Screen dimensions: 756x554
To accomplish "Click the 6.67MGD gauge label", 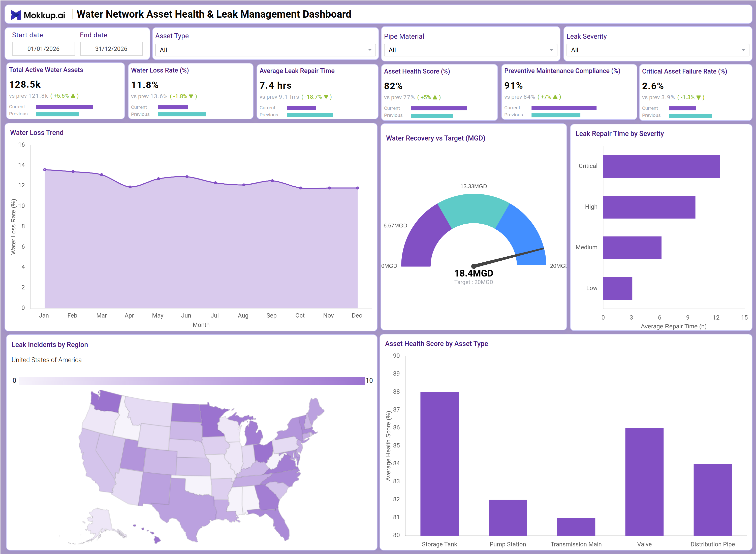I will [395, 226].
